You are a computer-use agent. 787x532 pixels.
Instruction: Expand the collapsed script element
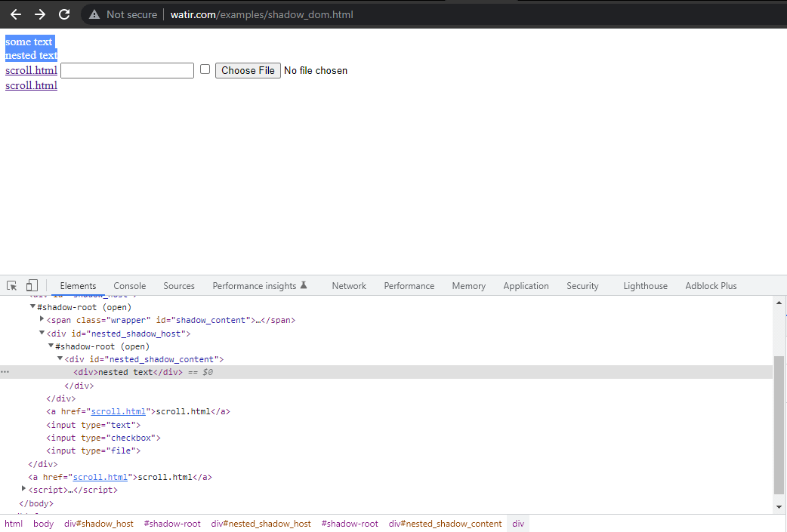pos(24,489)
